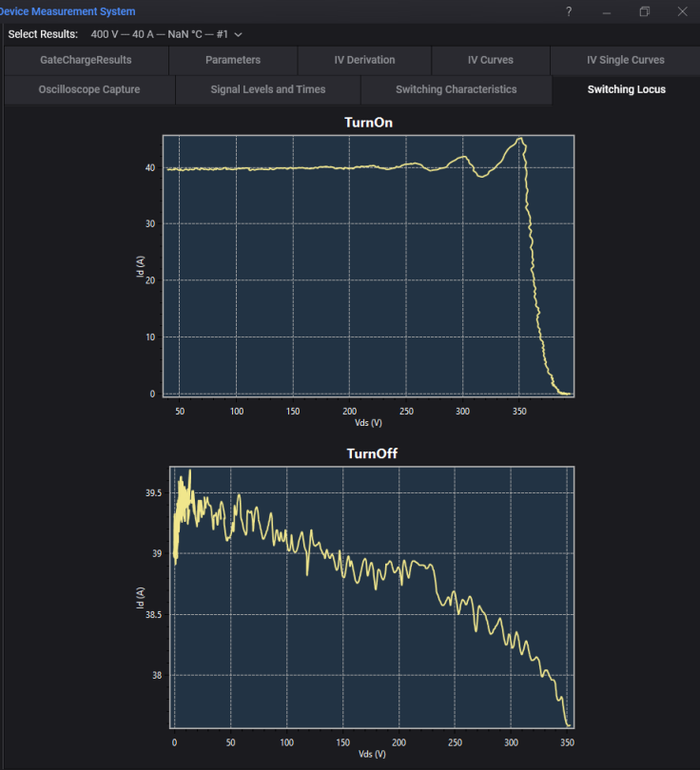Open the Oscilloscope Capture tab
The image size is (700, 770).
[89, 89]
